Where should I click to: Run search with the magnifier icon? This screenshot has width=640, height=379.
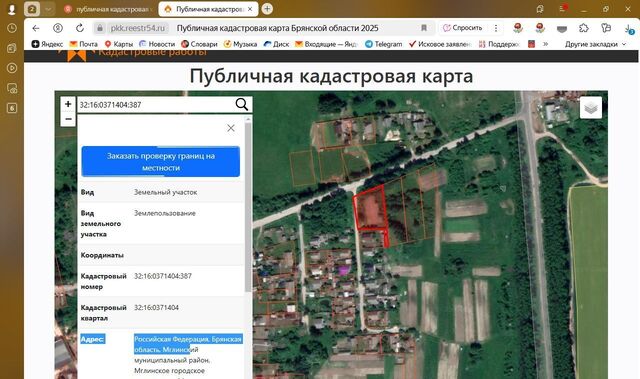coord(242,104)
